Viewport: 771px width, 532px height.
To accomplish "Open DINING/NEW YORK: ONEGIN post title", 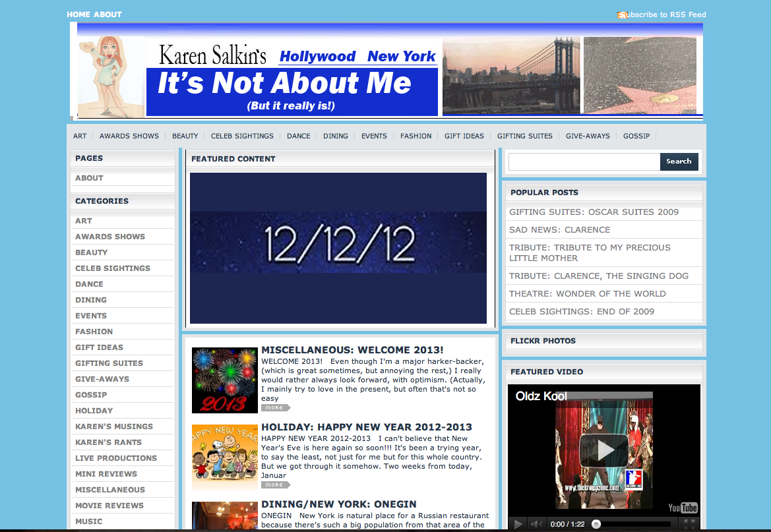I will coord(339,504).
